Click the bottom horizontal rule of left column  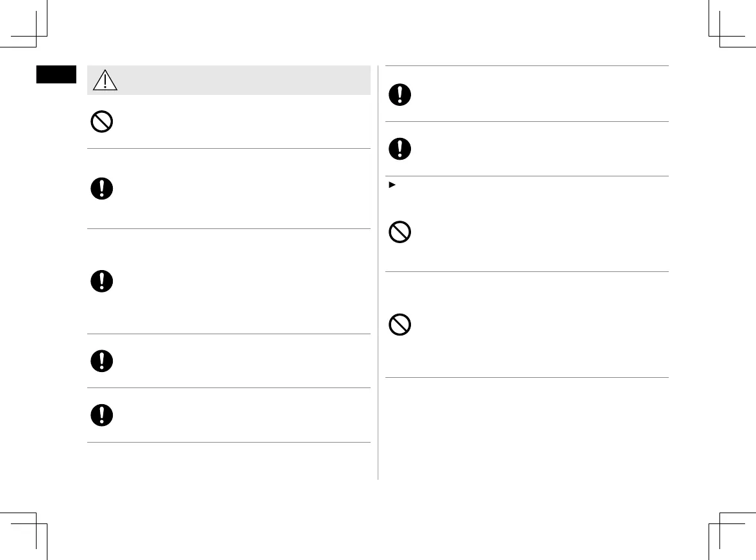click(229, 443)
